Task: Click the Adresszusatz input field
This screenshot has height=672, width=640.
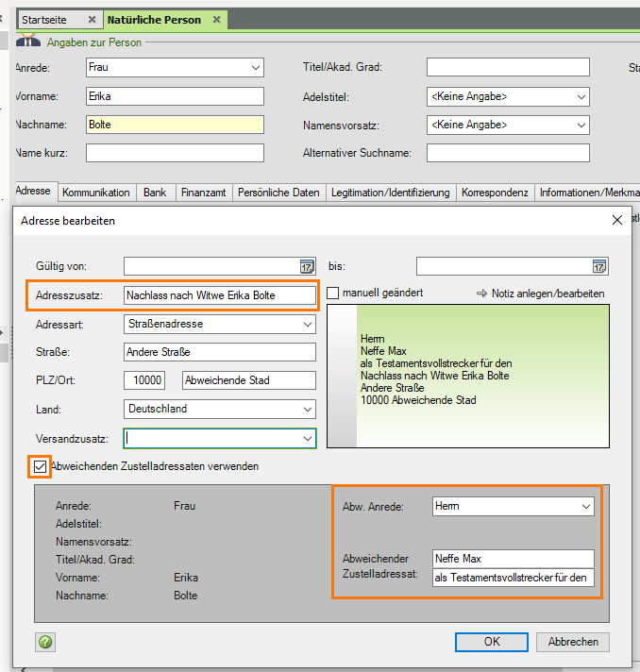Action: [x=220, y=295]
